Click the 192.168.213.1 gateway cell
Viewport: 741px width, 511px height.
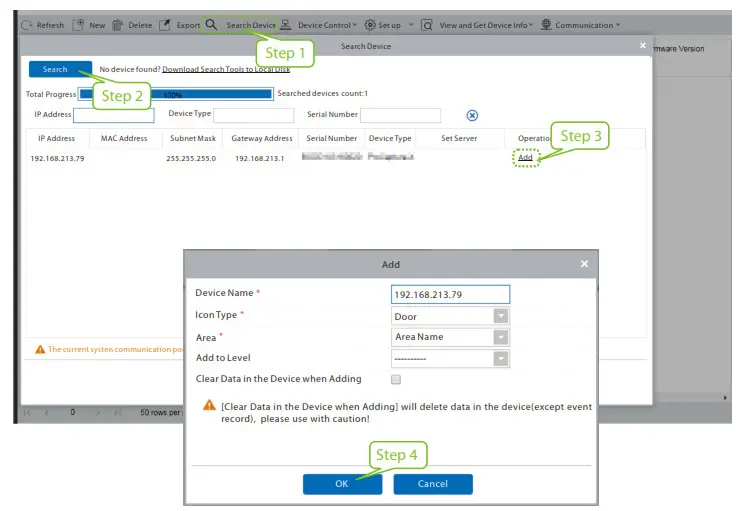pos(259,158)
